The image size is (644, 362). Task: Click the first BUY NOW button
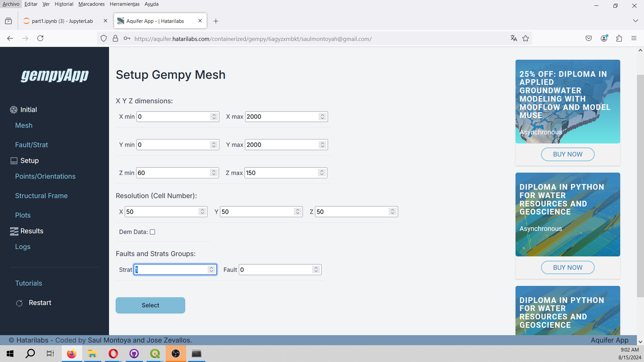(x=568, y=154)
